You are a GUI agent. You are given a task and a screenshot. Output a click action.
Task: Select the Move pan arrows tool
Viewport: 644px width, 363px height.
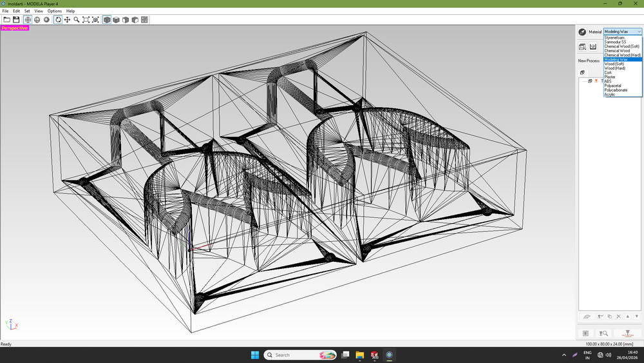tap(67, 20)
